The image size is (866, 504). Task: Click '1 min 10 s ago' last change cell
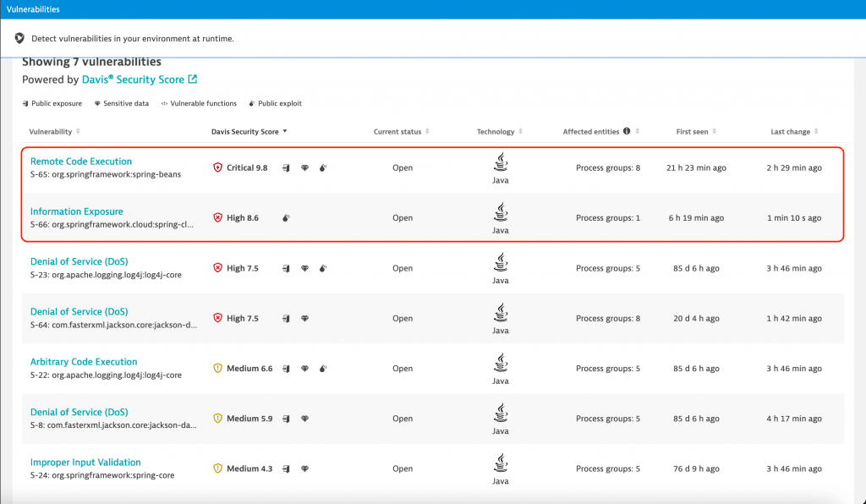(793, 218)
